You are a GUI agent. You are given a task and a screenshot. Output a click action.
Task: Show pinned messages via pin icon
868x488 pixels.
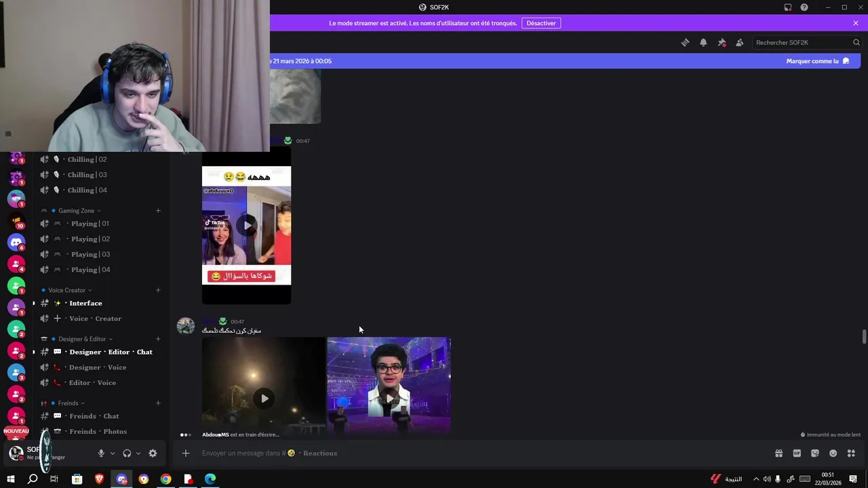(722, 42)
